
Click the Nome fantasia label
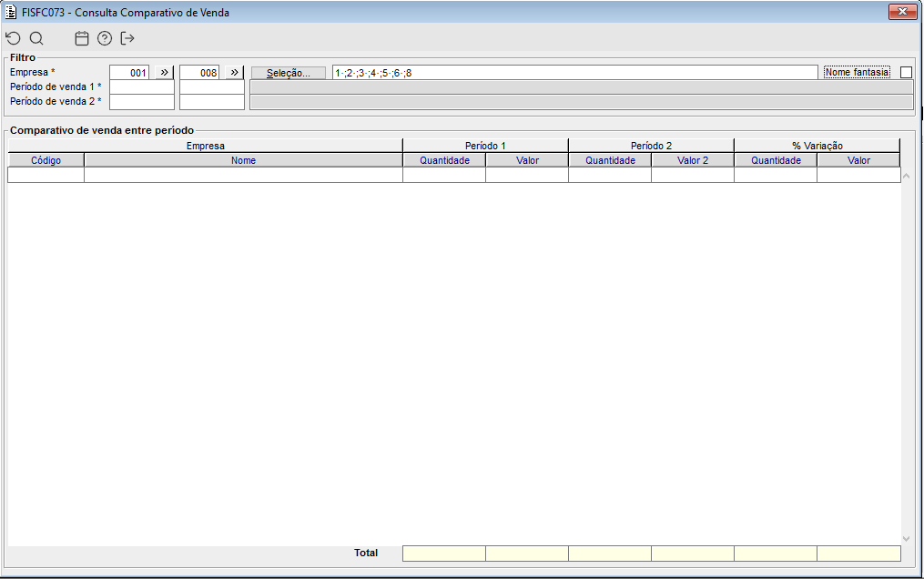coord(858,72)
